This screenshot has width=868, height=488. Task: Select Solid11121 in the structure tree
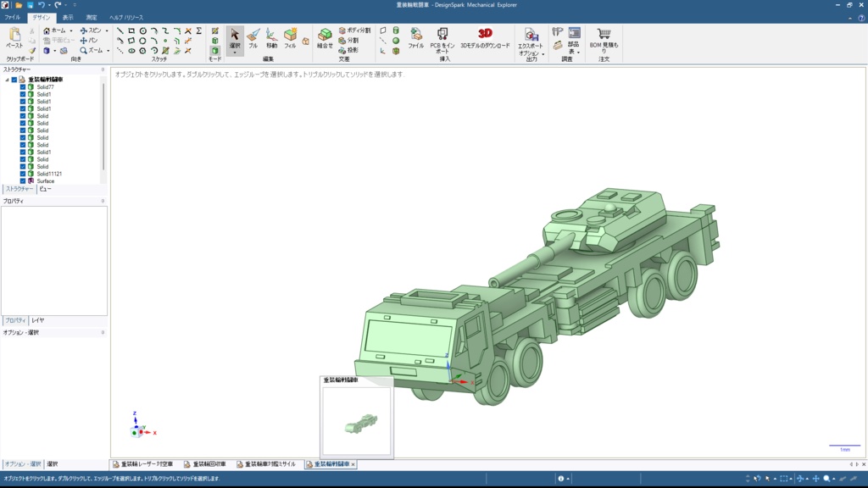49,174
